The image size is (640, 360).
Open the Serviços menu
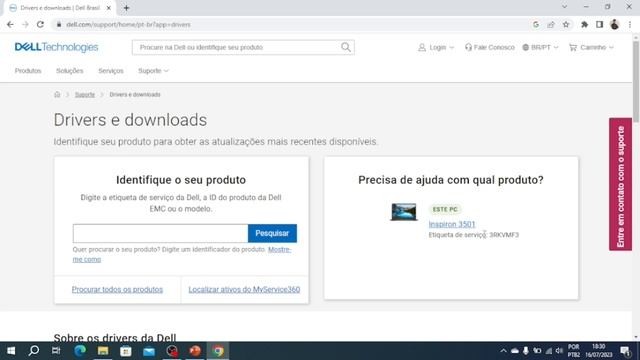pos(111,71)
